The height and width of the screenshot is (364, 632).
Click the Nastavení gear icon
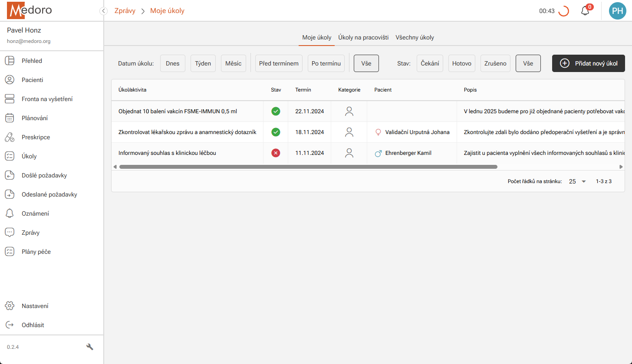[x=10, y=306]
